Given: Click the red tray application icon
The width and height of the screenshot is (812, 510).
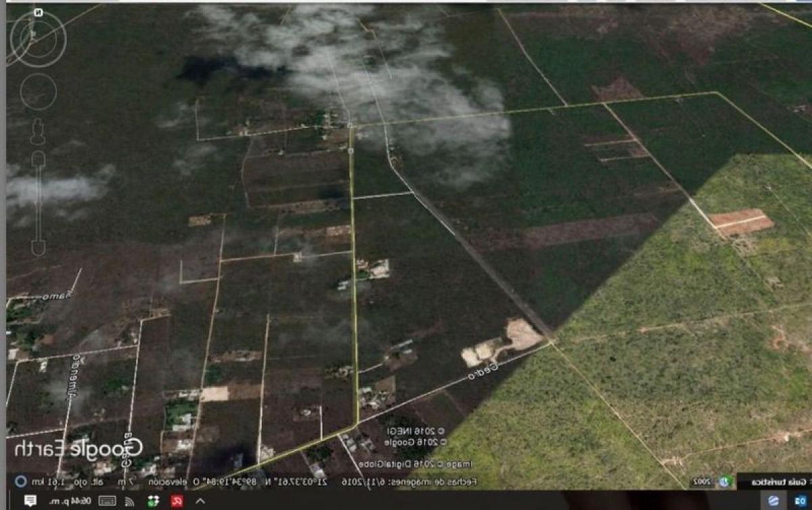Looking at the screenshot, I should (x=176, y=501).
